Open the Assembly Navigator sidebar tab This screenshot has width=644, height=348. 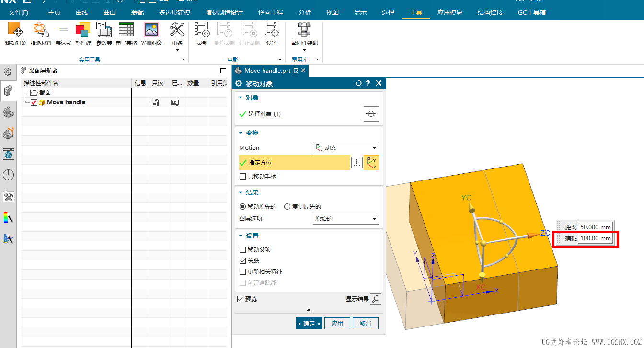click(x=8, y=90)
